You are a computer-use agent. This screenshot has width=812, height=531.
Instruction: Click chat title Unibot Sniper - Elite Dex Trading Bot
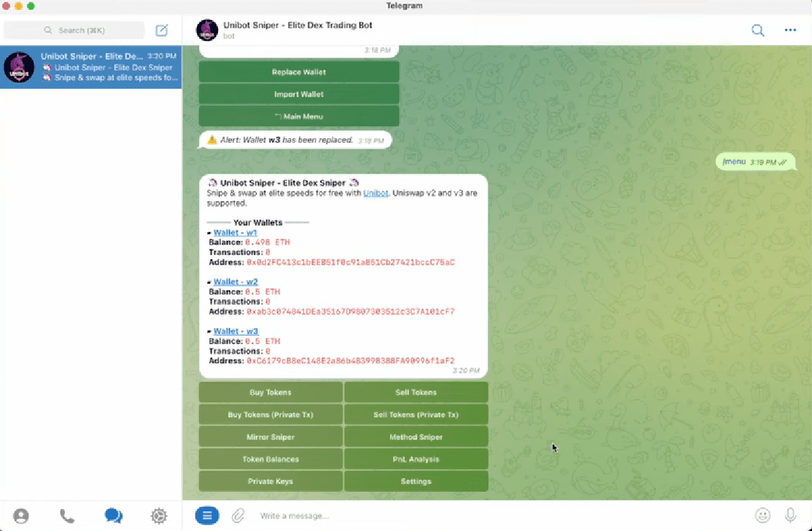(298, 25)
